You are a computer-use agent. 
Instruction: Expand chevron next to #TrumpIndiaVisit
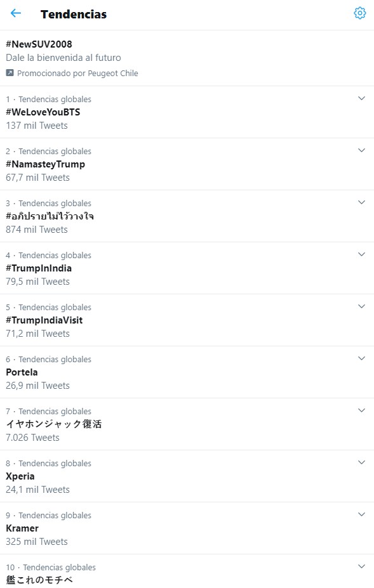pos(361,306)
